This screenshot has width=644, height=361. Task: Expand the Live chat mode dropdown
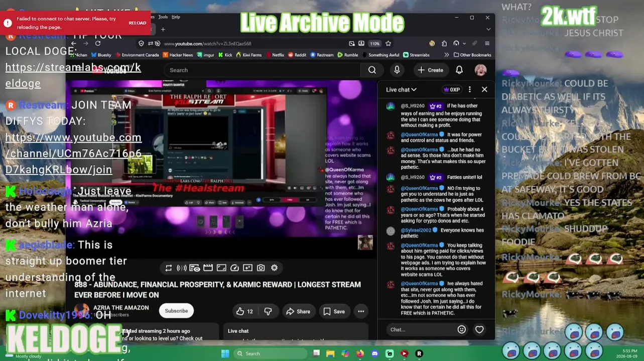pos(401,90)
